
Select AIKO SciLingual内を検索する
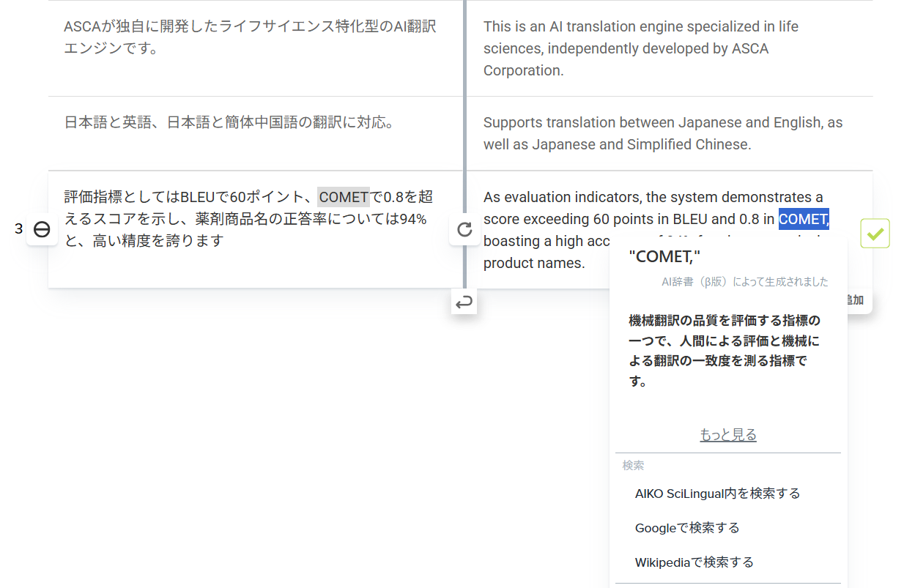point(717,494)
